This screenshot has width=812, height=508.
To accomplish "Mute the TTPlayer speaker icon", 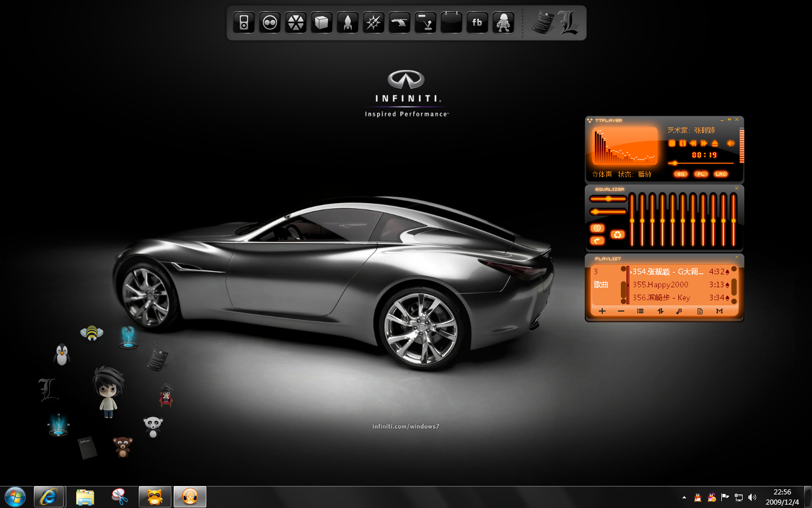I will click(x=730, y=143).
